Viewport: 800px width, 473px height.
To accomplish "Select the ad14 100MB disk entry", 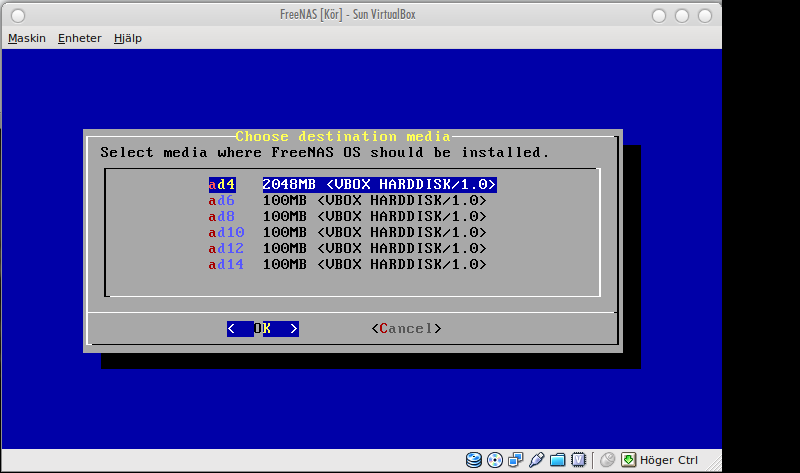I will pyautogui.click(x=347, y=264).
